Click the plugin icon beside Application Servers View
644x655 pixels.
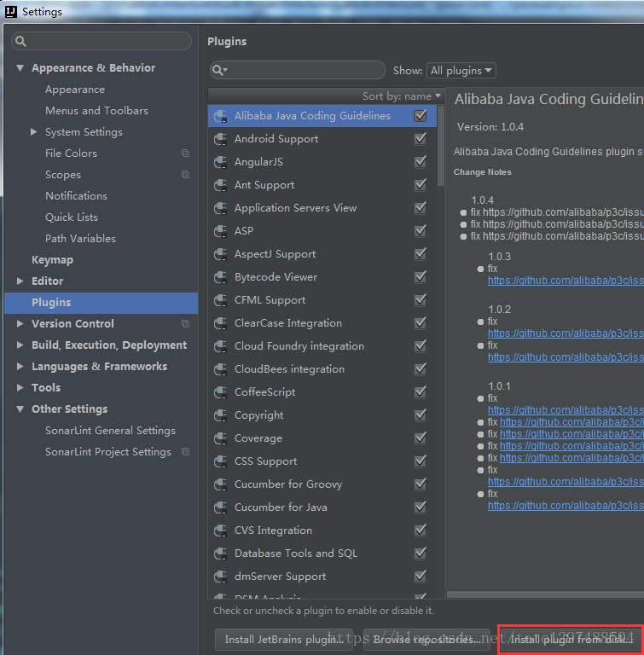(220, 208)
